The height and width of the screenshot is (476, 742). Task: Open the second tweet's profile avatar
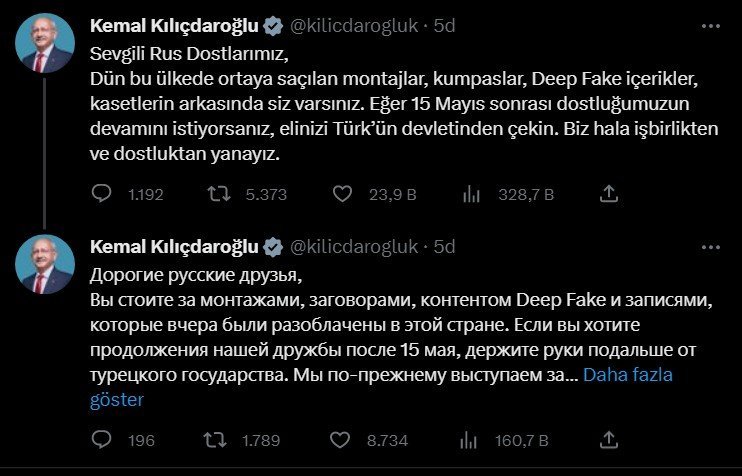(44, 265)
